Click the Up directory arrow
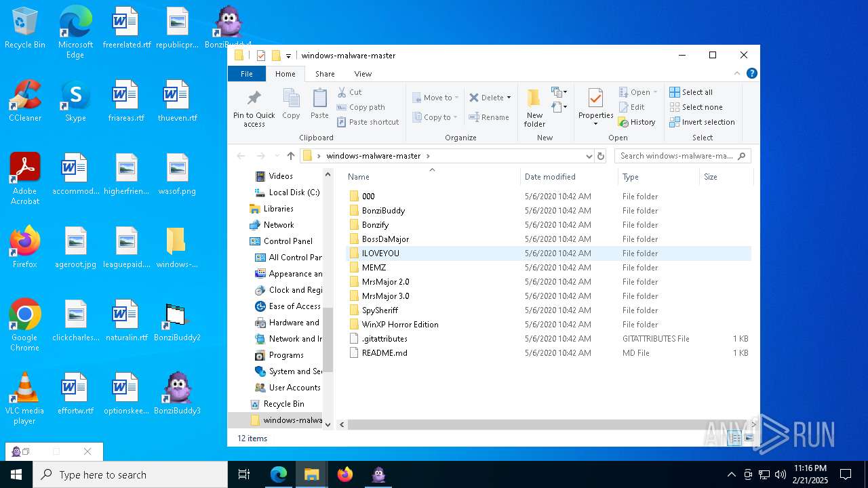Viewport: 868px width, 488px height. pyautogui.click(x=291, y=156)
